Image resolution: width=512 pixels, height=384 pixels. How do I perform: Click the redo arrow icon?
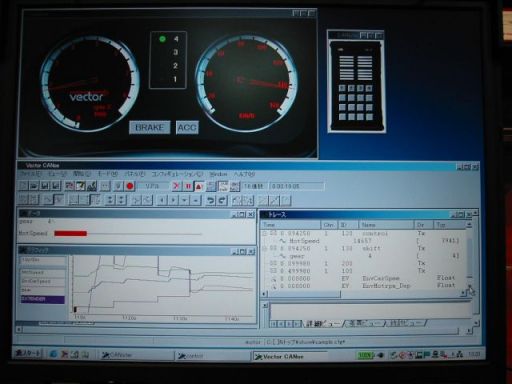click(x=222, y=200)
